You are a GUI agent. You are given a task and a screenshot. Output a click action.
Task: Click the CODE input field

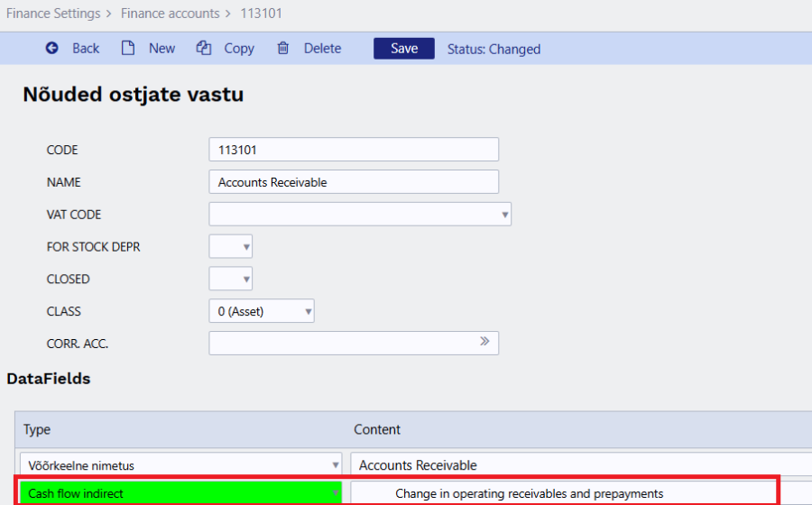(353, 150)
